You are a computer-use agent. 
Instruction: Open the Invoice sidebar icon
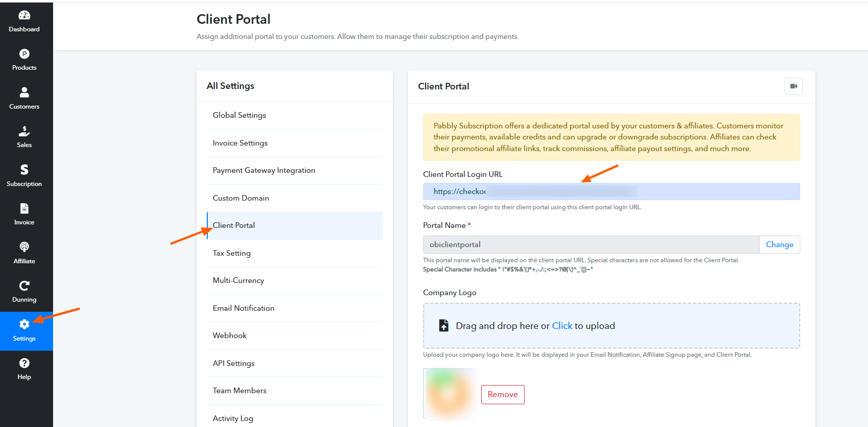(24, 209)
